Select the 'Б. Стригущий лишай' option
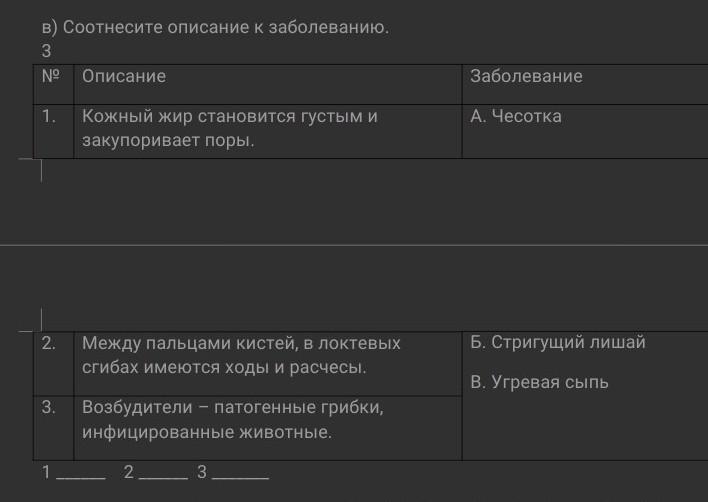The height and width of the screenshot is (502, 708). [558, 342]
